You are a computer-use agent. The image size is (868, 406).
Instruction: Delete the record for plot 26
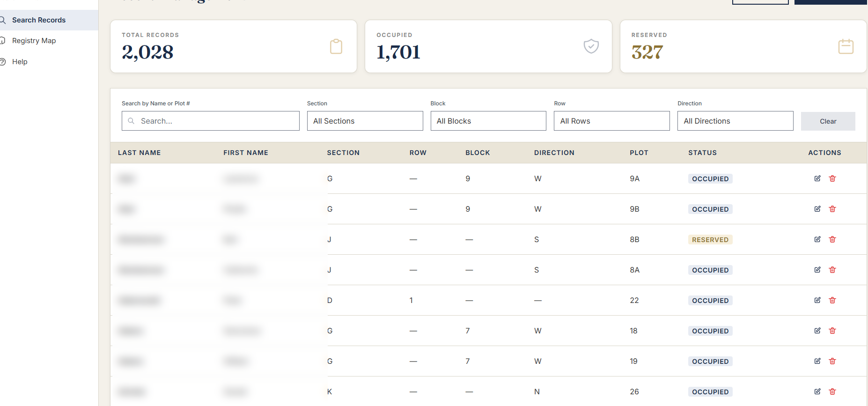(832, 391)
